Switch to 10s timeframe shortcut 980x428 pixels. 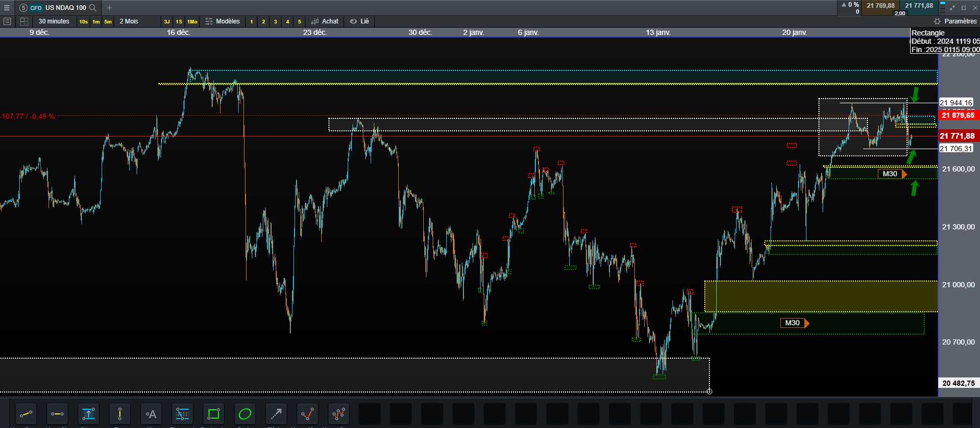click(83, 21)
